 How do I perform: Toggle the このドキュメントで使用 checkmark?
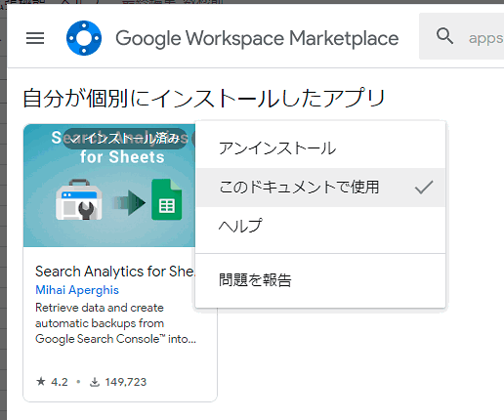pyautogui.click(x=424, y=188)
